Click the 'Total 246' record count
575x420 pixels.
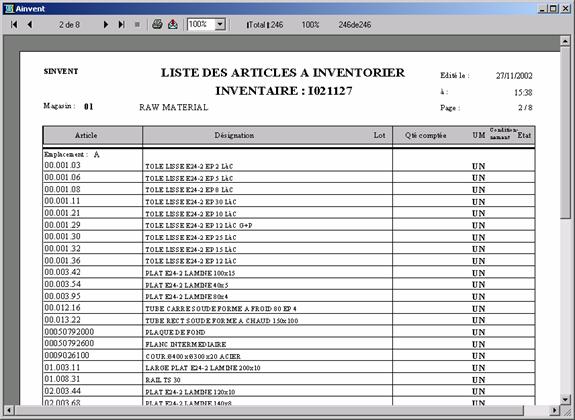pyautogui.click(x=265, y=25)
